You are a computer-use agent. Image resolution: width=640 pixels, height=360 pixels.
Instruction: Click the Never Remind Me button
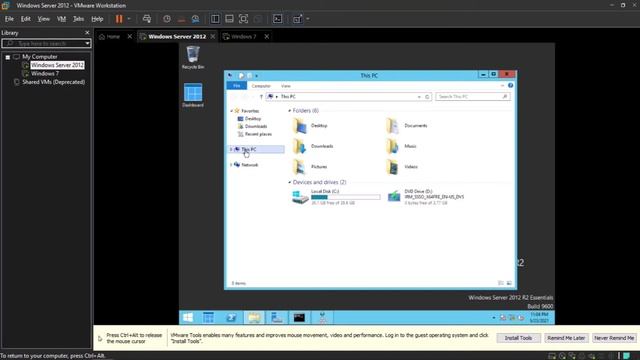tap(614, 338)
